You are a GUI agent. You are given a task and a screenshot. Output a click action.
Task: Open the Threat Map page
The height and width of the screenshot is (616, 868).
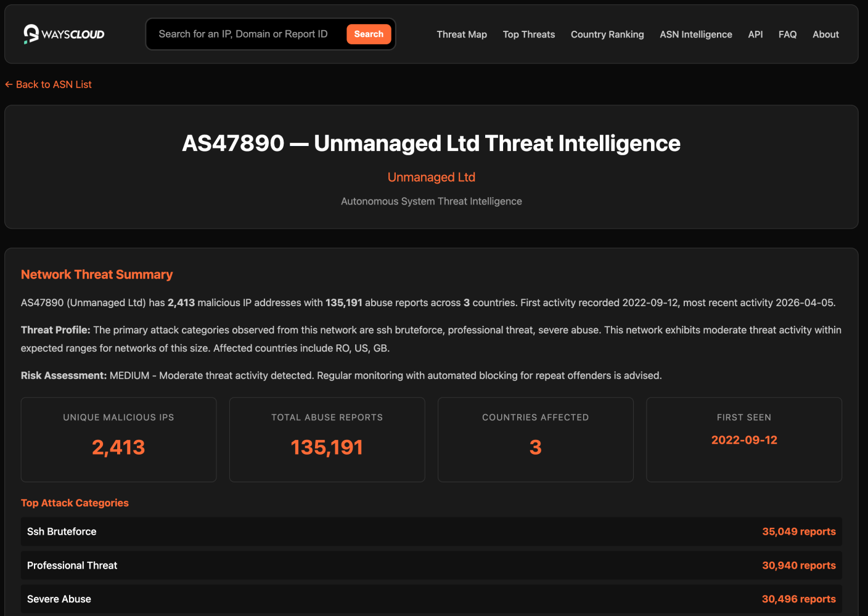point(462,34)
